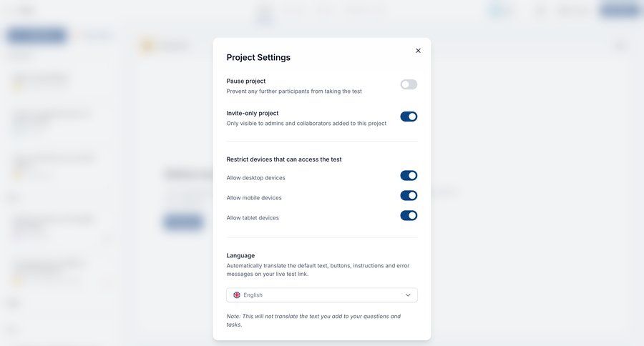Turn off Allow desktop devices
This screenshot has width=644, height=346.
click(409, 176)
